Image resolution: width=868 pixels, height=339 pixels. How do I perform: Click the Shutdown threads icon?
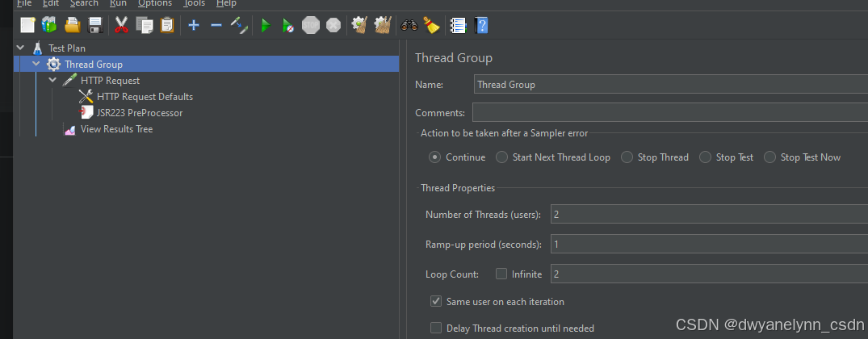[x=333, y=25]
